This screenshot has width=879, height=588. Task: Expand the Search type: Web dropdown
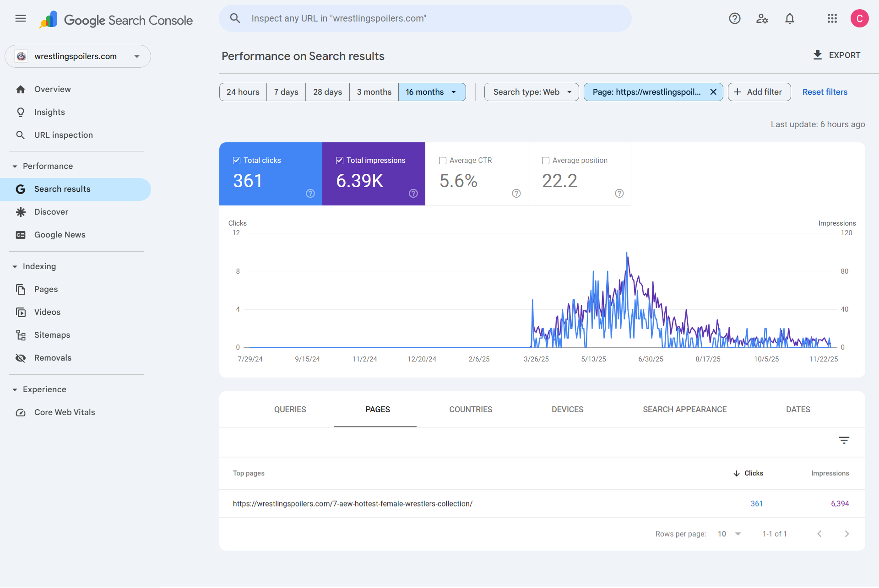(532, 92)
